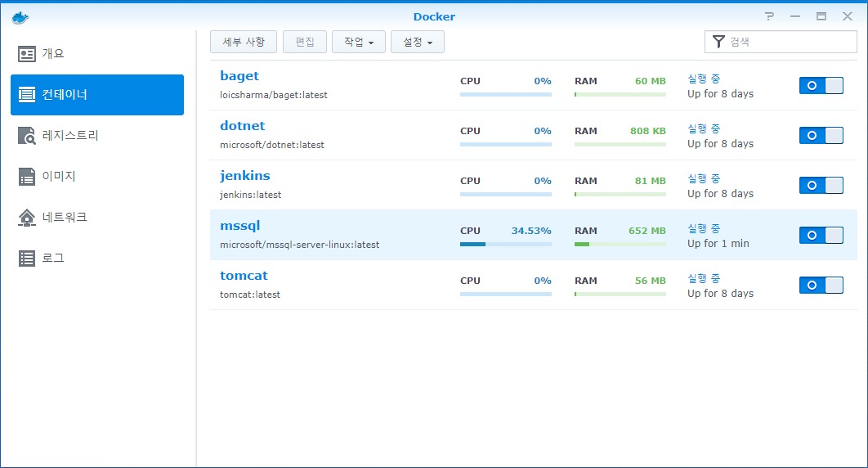Click the 56 MB RAM value

[651, 281]
